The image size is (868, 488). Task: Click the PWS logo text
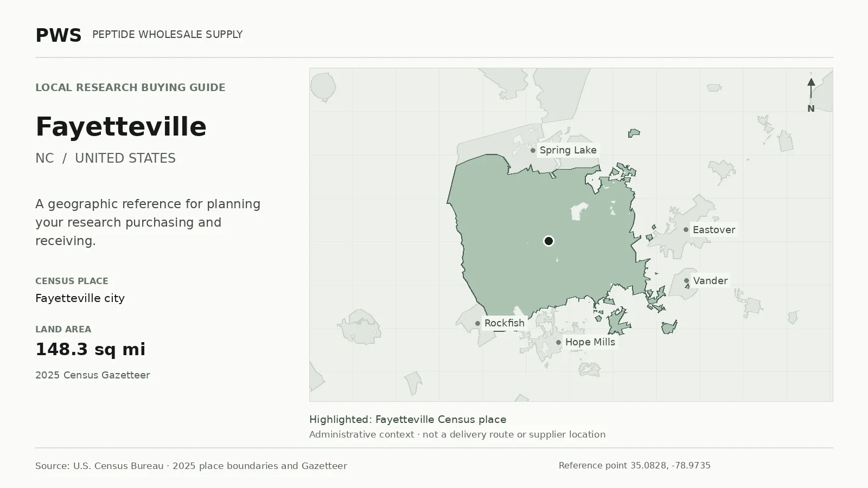tap(58, 35)
